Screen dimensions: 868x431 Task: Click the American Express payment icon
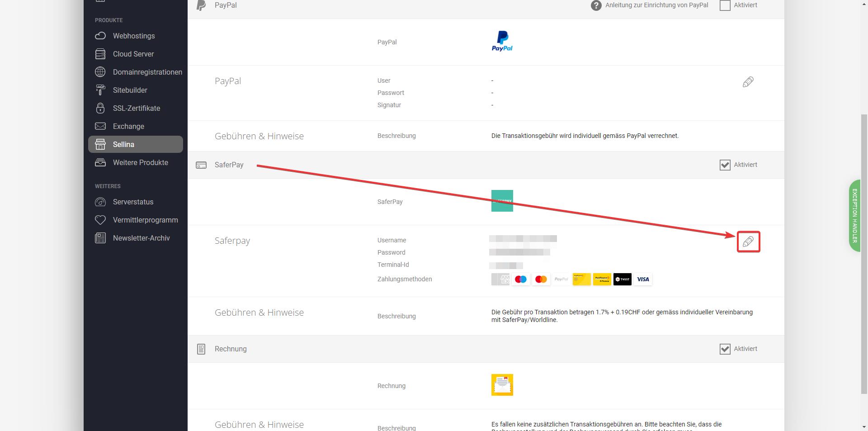coord(500,279)
